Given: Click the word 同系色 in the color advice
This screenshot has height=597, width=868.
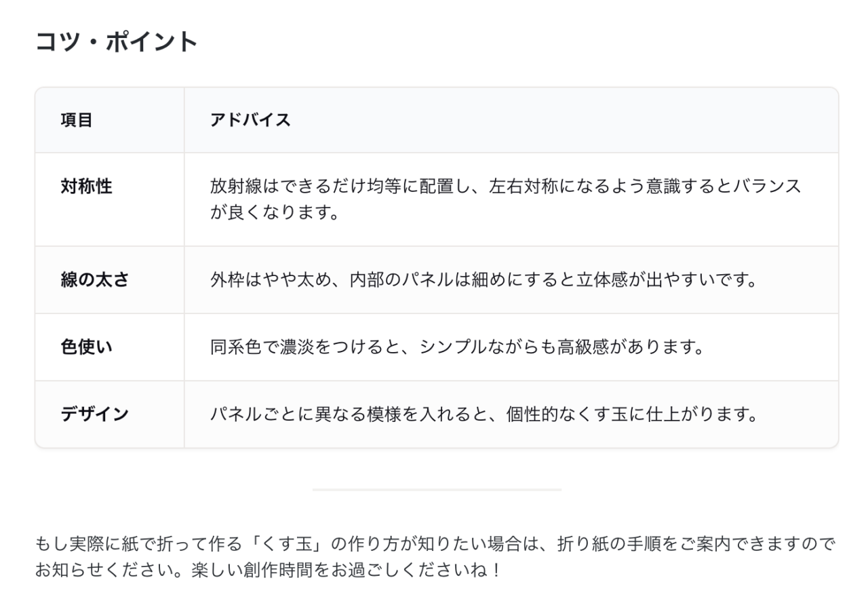Looking at the screenshot, I should tap(236, 347).
